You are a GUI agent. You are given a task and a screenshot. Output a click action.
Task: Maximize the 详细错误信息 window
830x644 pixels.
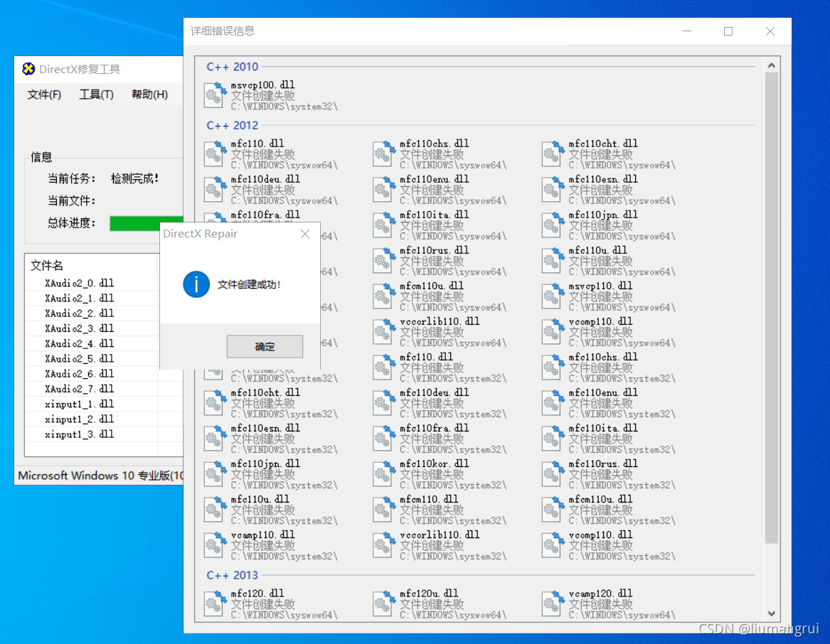point(728,31)
